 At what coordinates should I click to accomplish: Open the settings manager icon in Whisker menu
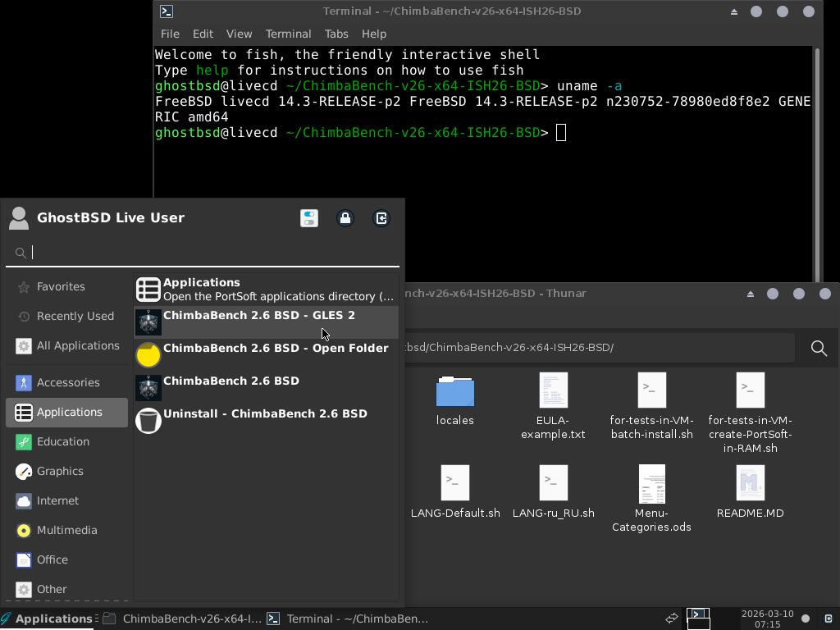click(309, 218)
